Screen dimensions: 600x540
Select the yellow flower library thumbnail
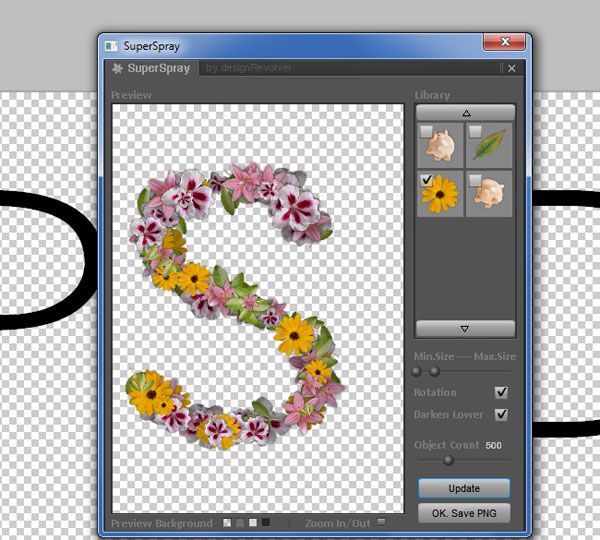pos(440,194)
